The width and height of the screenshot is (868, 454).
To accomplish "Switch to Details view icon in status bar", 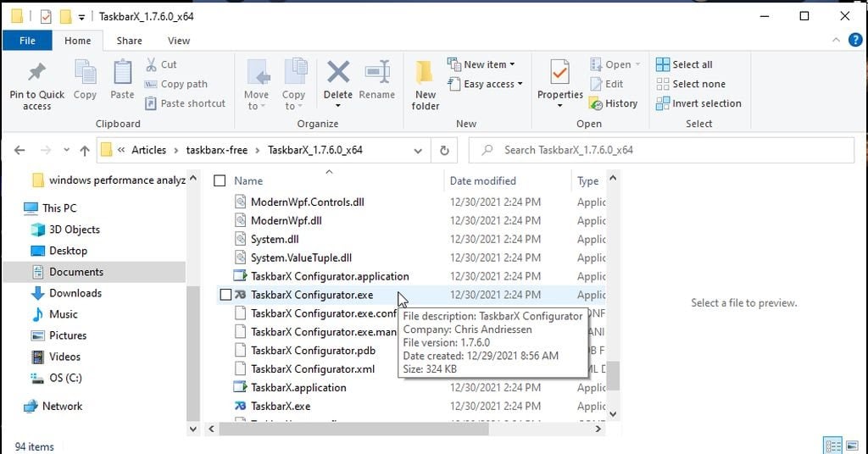I will click(x=832, y=446).
